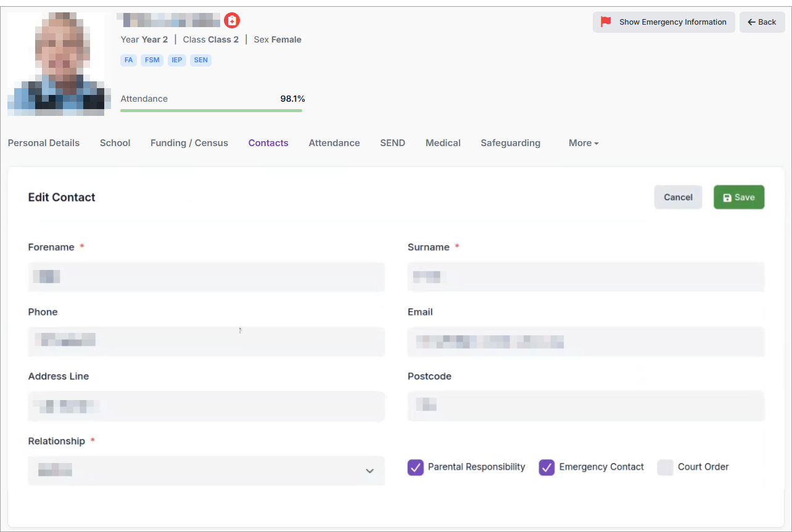Viewport: 792px width, 532px height.
Task: Uncheck the Emergency Contact checkbox
Action: (x=547, y=467)
